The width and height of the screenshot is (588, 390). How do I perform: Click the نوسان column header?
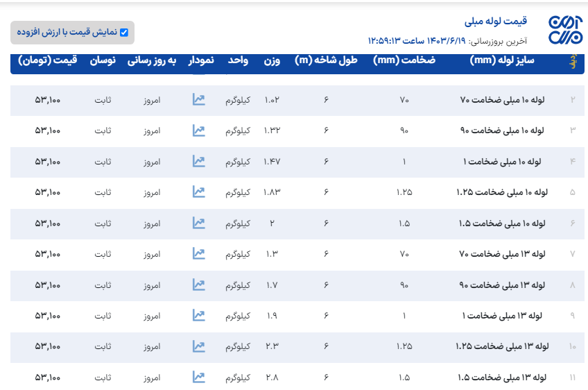(102, 61)
